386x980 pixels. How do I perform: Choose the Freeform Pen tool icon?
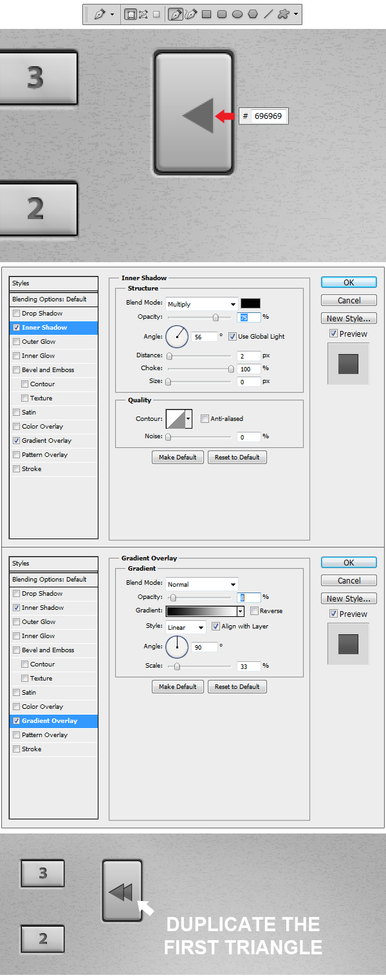190,14
